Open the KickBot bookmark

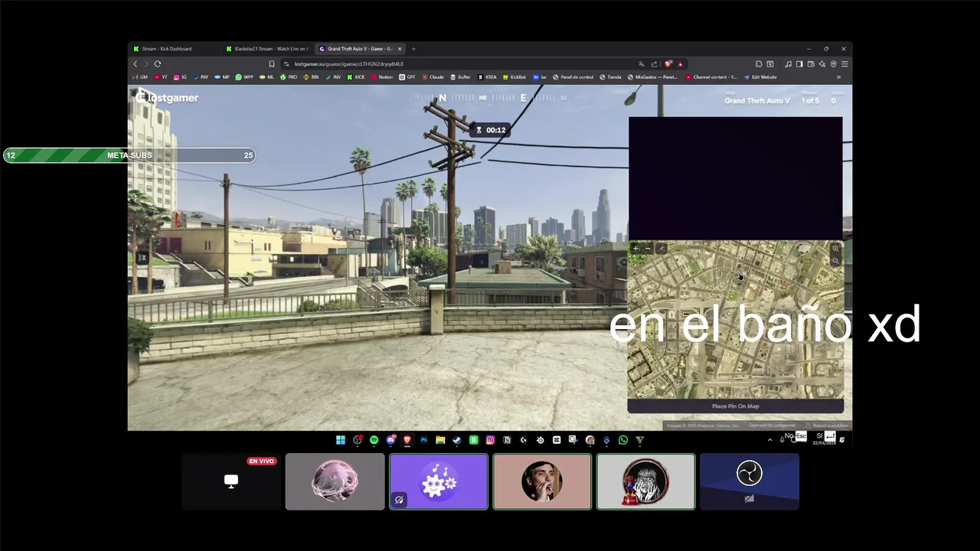coord(514,77)
